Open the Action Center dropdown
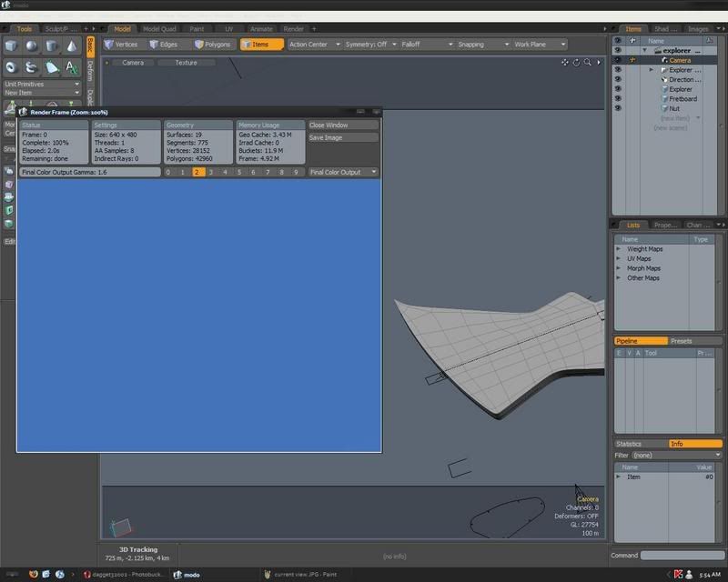 (314, 45)
